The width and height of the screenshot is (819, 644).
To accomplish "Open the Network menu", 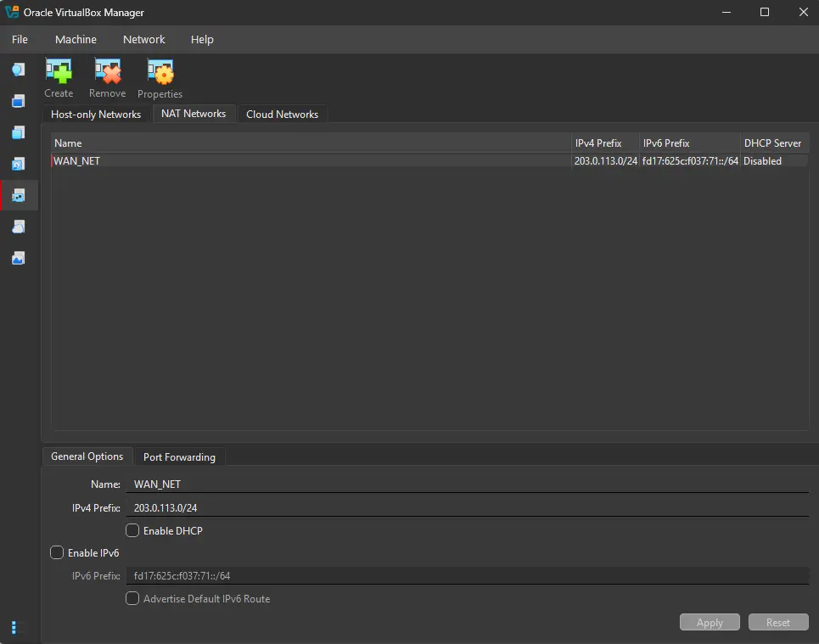I will click(144, 40).
